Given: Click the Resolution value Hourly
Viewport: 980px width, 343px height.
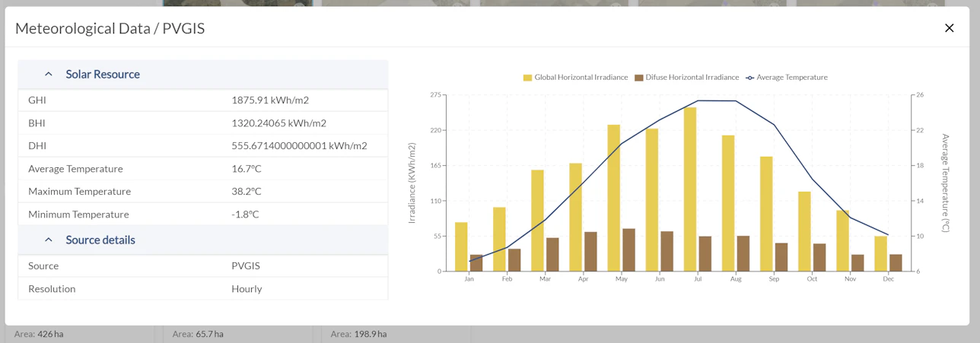Looking at the screenshot, I should click(247, 289).
